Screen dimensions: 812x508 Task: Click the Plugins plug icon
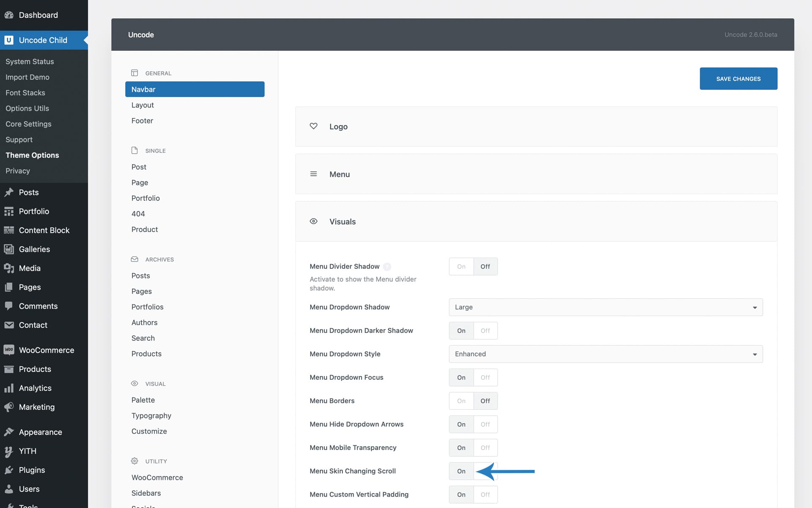[x=9, y=470]
